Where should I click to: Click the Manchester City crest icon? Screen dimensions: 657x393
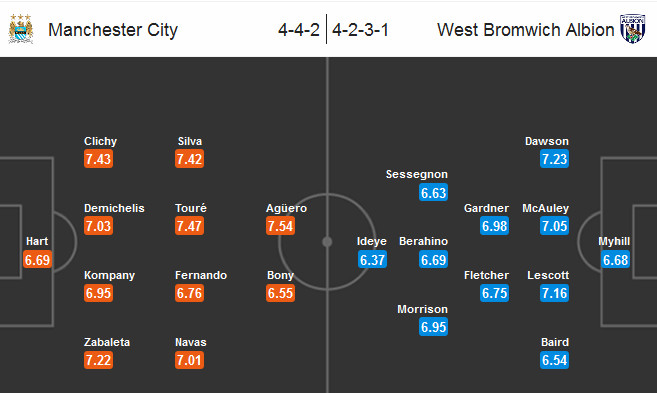pos(21,29)
